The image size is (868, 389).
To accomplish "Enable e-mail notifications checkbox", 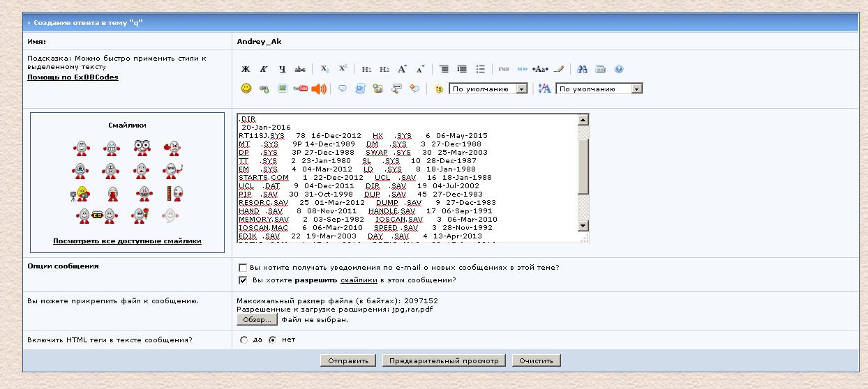I will tap(243, 268).
